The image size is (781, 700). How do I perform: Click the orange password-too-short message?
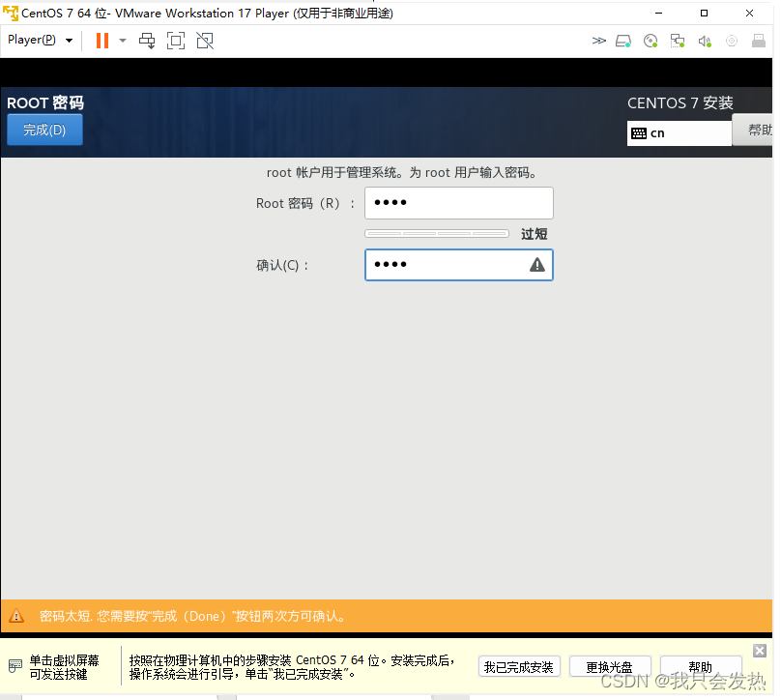(192, 616)
